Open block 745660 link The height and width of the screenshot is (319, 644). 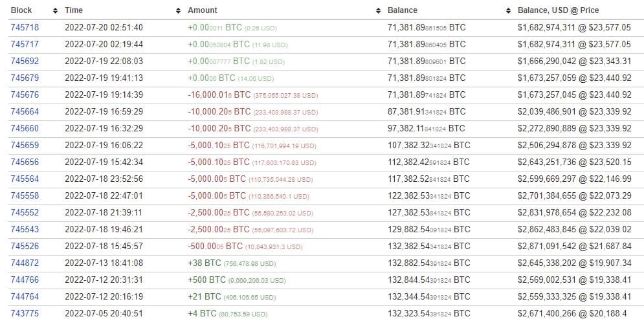coord(25,129)
